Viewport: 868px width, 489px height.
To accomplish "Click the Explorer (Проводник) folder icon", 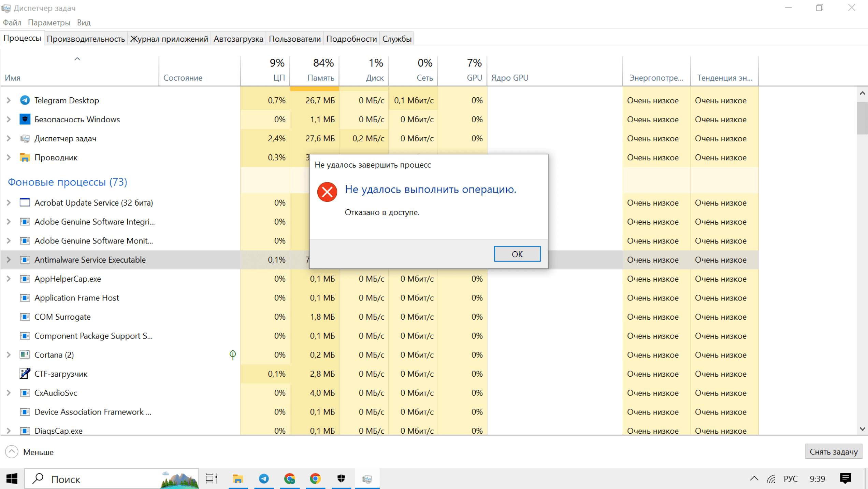I will [25, 157].
